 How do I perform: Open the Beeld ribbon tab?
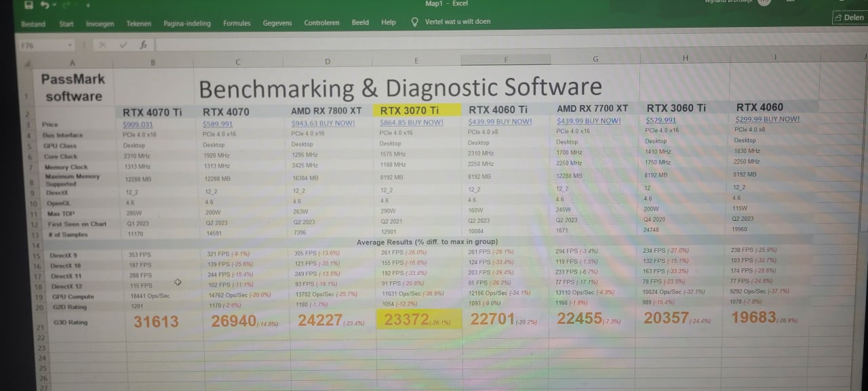click(360, 22)
